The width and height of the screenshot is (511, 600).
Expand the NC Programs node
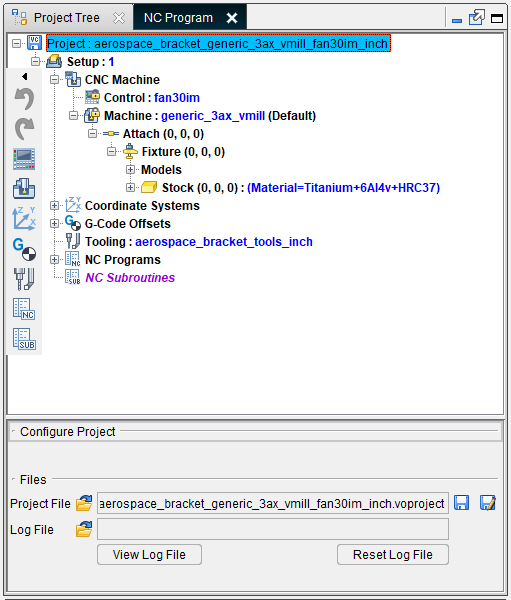click(x=54, y=260)
